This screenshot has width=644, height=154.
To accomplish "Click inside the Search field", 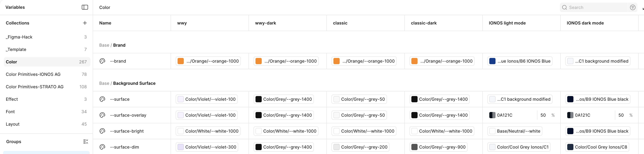I will [x=595, y=7].
